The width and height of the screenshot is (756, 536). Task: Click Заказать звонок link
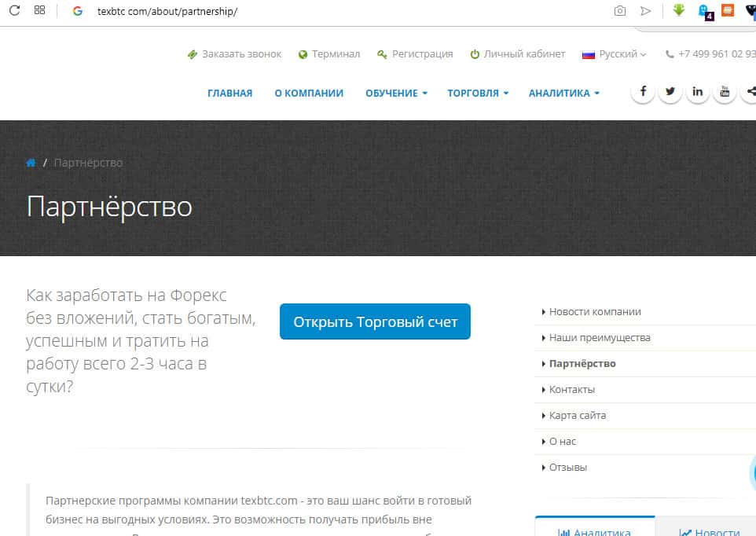[234, 54]
